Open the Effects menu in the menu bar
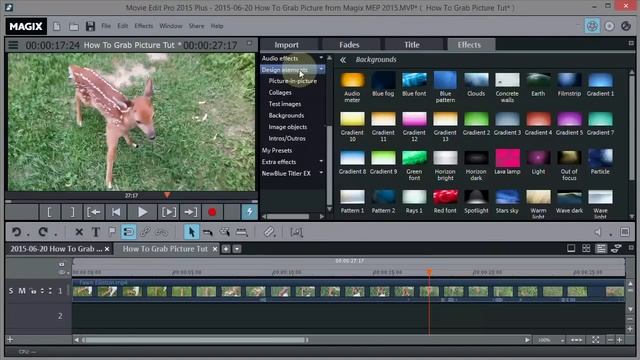The width and height of the screenshot is (640, 360). (x=144, y=26)
